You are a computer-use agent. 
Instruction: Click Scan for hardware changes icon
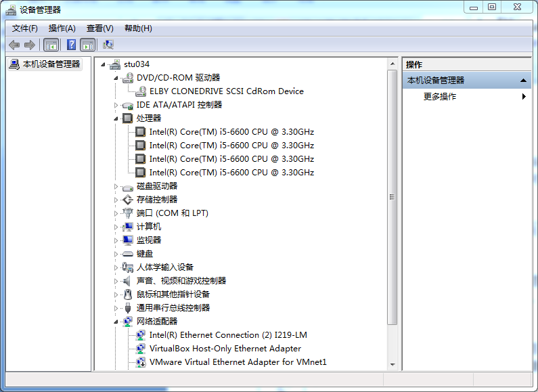(108, 45)
